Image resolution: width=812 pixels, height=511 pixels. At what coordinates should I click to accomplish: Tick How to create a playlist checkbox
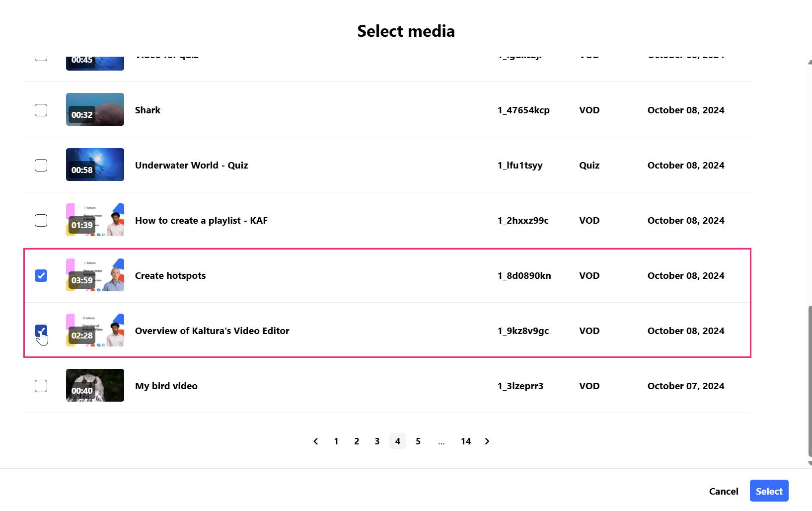pos(41,220)
